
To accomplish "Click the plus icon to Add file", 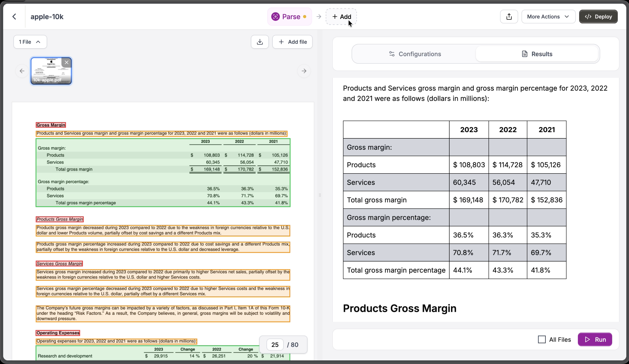I will pos(281,42).
